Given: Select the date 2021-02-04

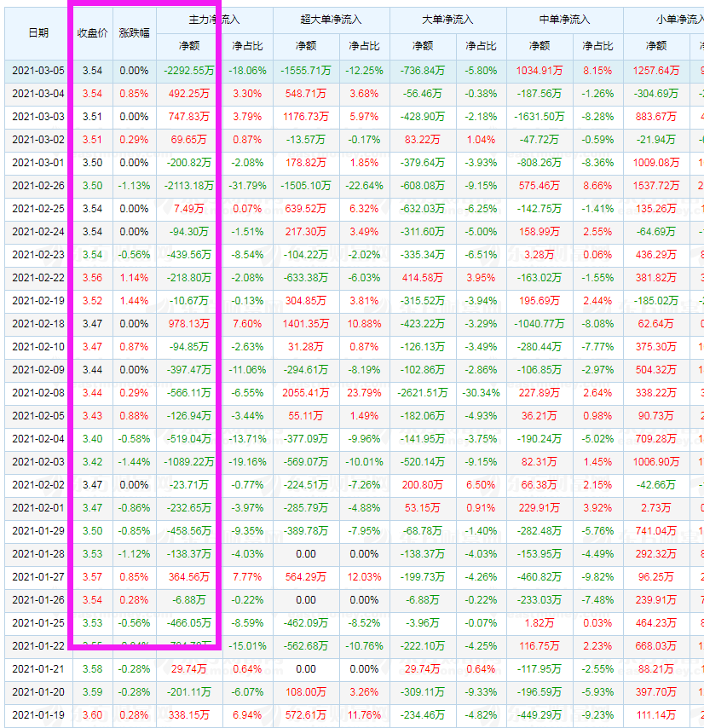Looking at the screenshot, I should click(x=38, y=439).
